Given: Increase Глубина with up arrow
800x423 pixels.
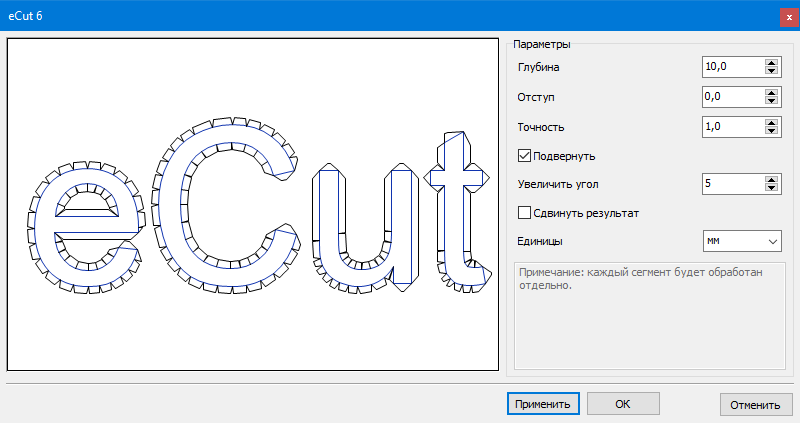Looking at the screenshot, I should click(771, 63).
